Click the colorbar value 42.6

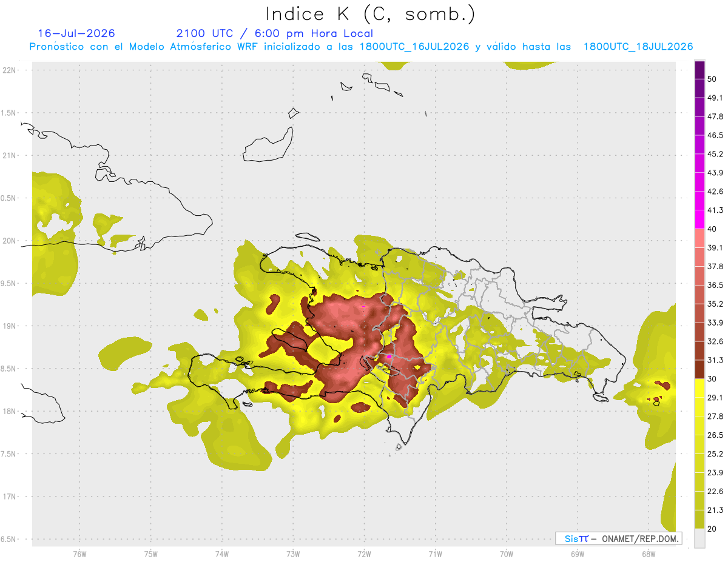pyautogui.click(x=715, y=192)
